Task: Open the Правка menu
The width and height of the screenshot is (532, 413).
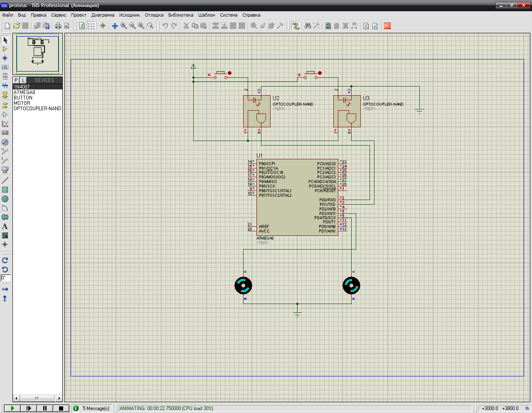Action: (x=38, y=15)
